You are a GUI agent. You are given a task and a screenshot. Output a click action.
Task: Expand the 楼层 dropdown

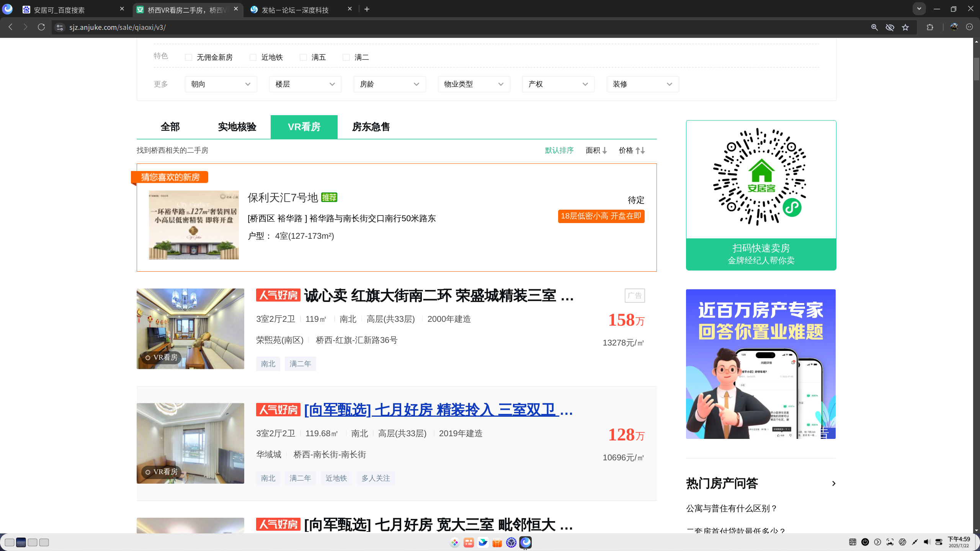click(x=305, y=84)
